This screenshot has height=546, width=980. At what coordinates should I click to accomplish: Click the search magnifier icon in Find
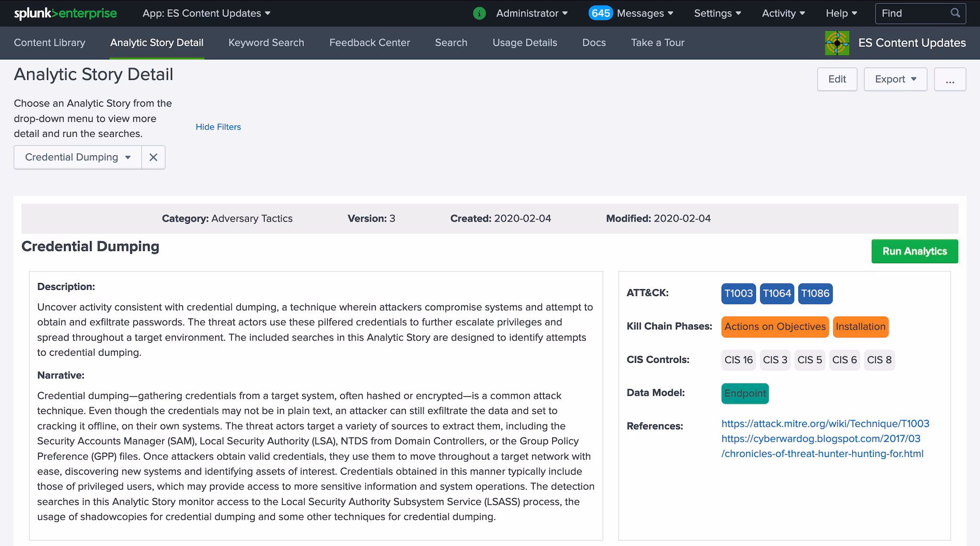coord(955,13)
